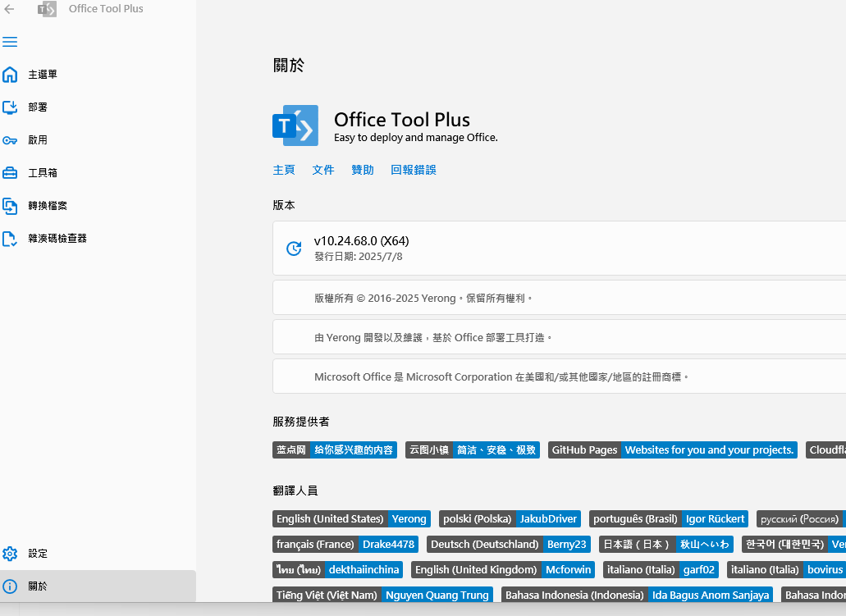Open the 主頁 homepage link
The height and width of the screenshot is (616, 846).
coord(284,170)
